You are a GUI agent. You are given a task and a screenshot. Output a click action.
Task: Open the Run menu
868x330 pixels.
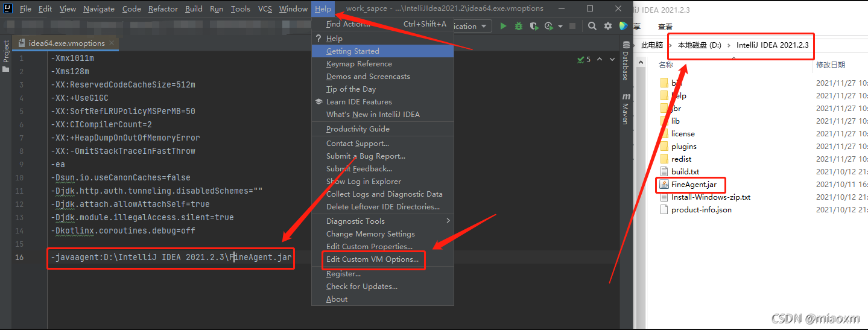click(x=217, y=8)
